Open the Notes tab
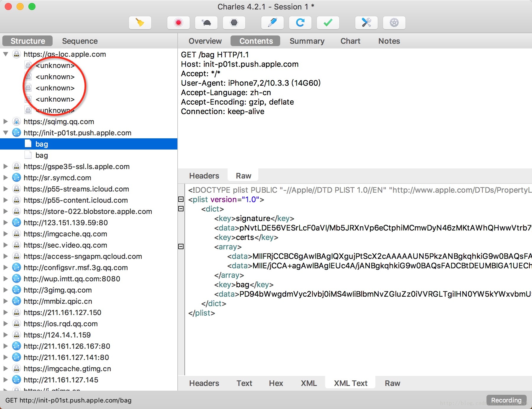 click(389, 41)
